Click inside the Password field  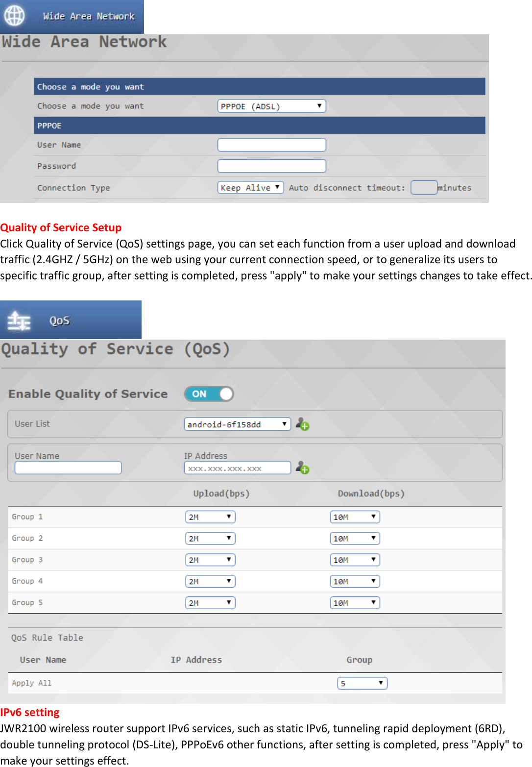click(x=271, y=166)
